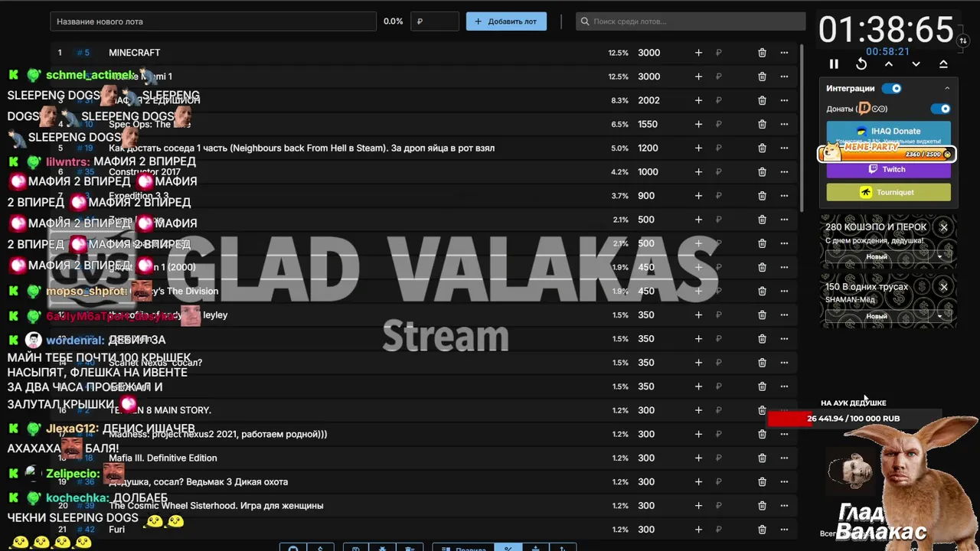Open more options for Ведьмак 3 lot
Viewport: 980px width, 551px height.
click(x=784, y=481)
